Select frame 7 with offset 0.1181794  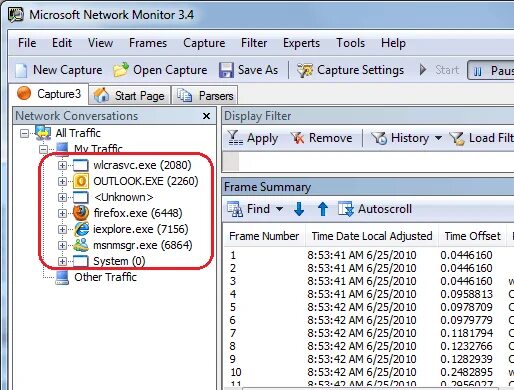[369, 333]
